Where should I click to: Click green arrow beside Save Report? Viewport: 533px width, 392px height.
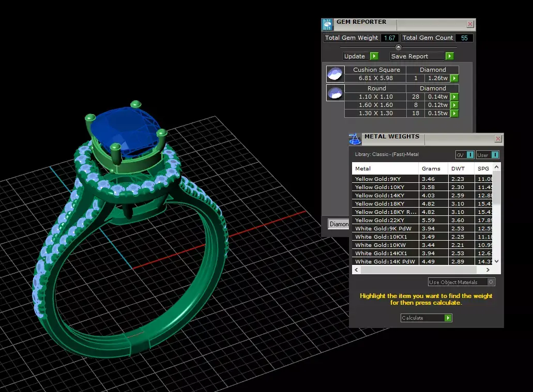[x=449, y=56]
